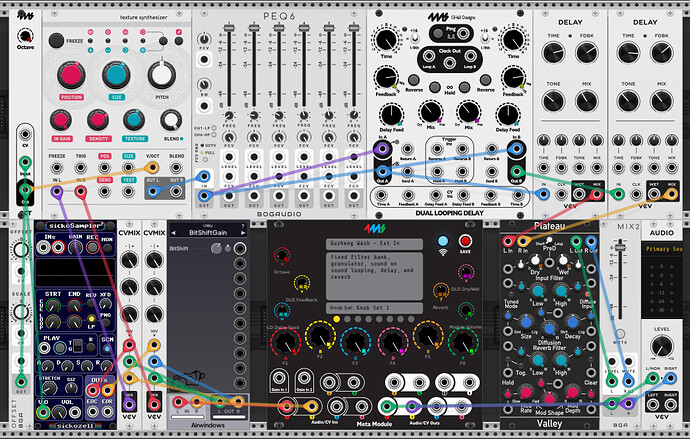Click the SAVE button on MetaModule

(x=465, y=241)
